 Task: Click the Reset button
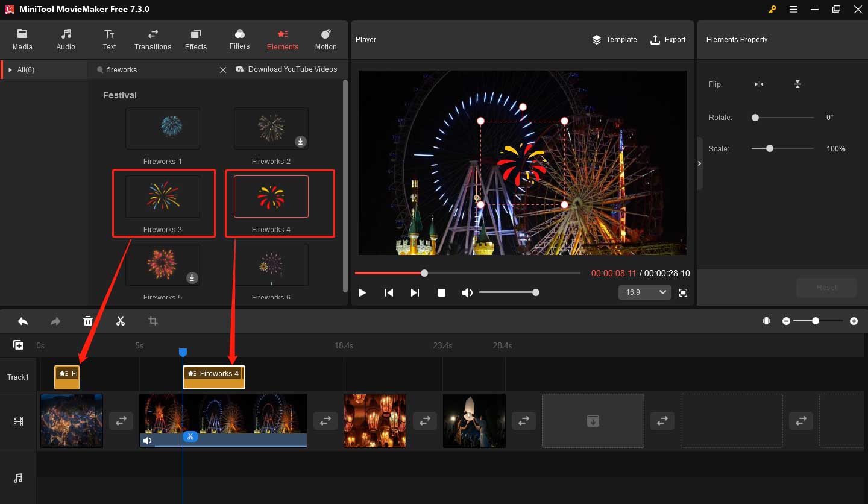[x=826, y=288]
